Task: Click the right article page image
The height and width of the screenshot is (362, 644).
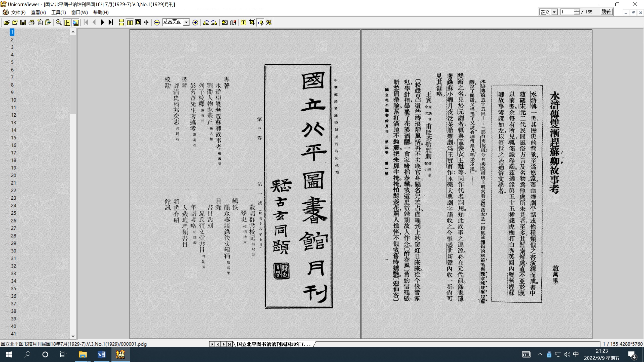Action: [x=477, y=184]
